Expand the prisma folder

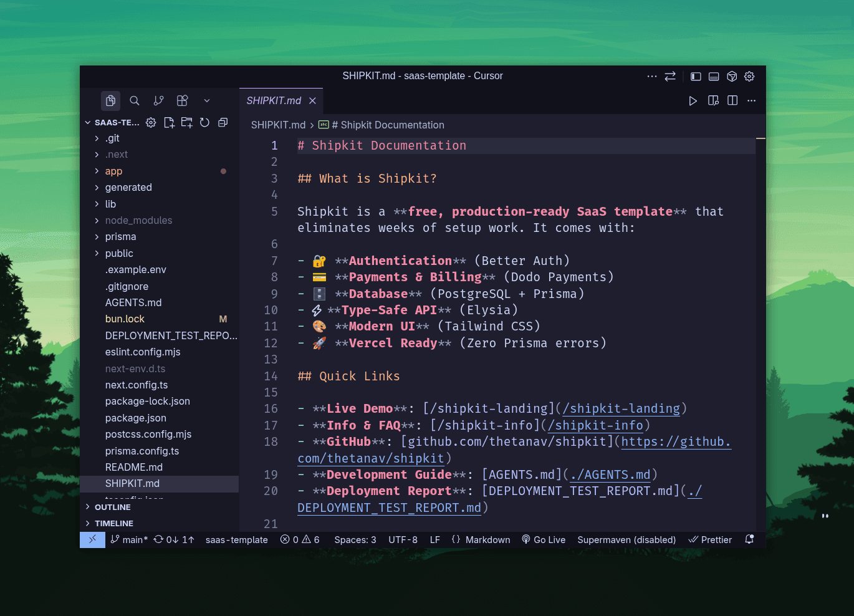[120, 236]
